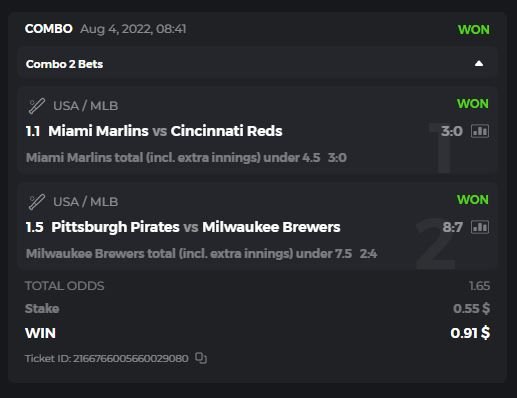Click the Ticket ID number text

pyautogui.click(x=130, y=358)
